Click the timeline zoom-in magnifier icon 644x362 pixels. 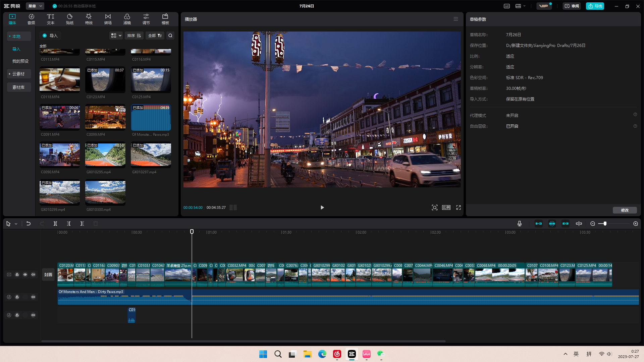[x=636, y=224]
